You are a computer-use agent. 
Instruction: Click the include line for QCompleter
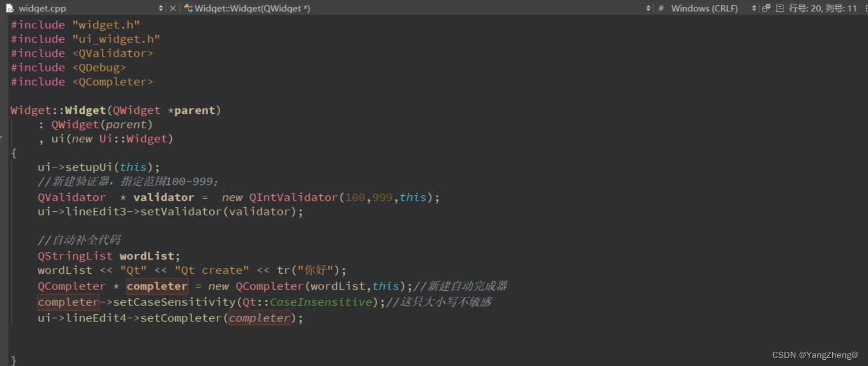82,81
